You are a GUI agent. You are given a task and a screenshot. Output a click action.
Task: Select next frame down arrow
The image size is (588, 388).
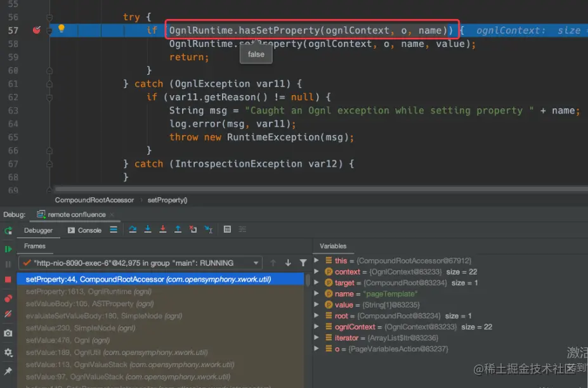(288, 263)
